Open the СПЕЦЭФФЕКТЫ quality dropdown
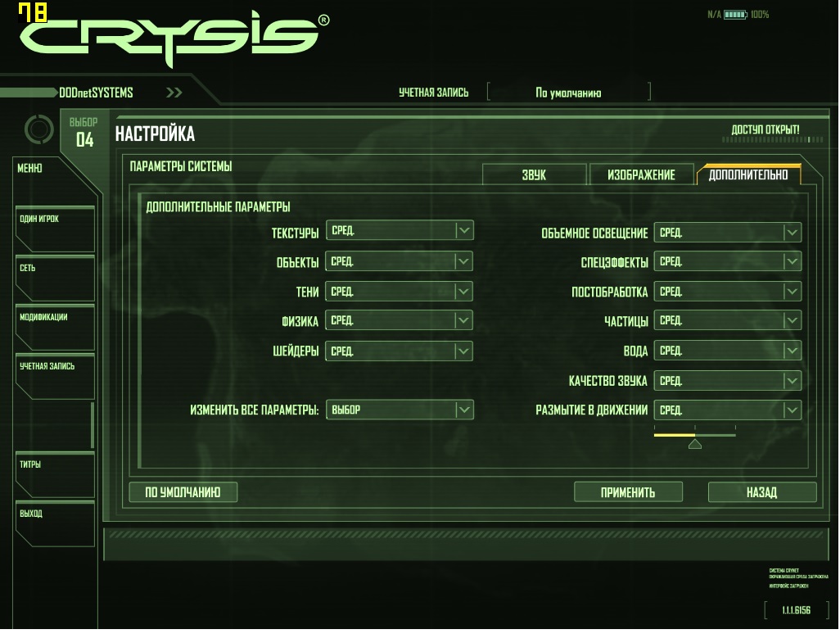 point(728,261)
